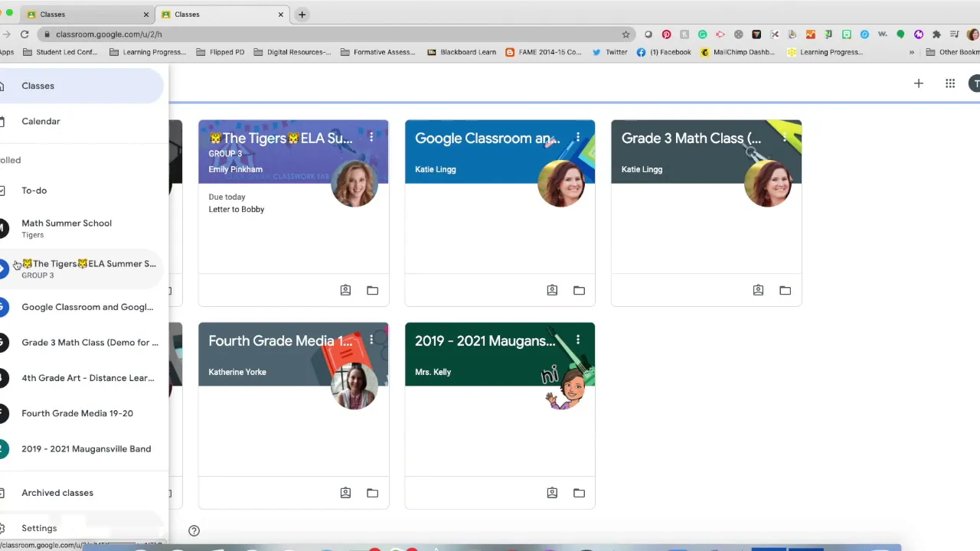Close the first Classes tab
This screenshot has width=980, height=551.
click(x=146, y=15)
